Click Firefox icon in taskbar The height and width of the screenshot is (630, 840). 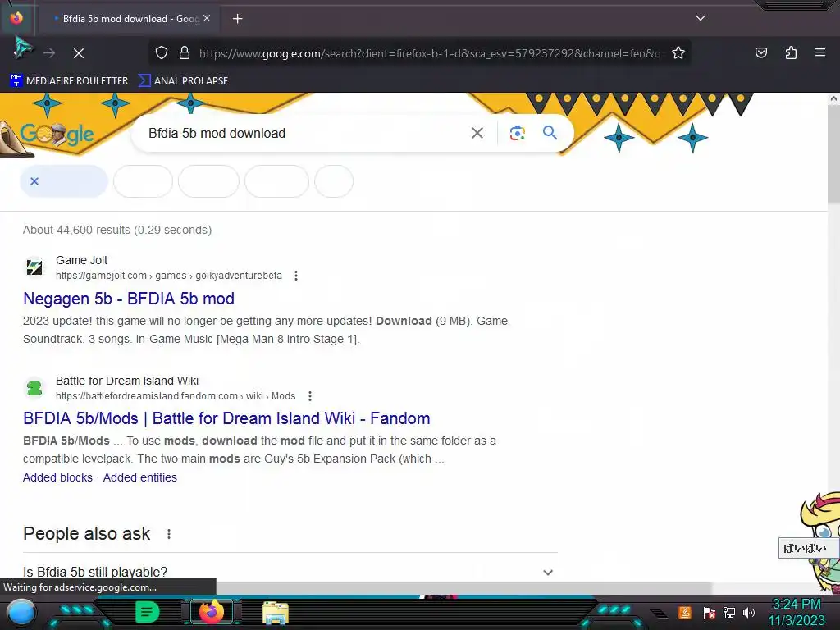point(211,612)
